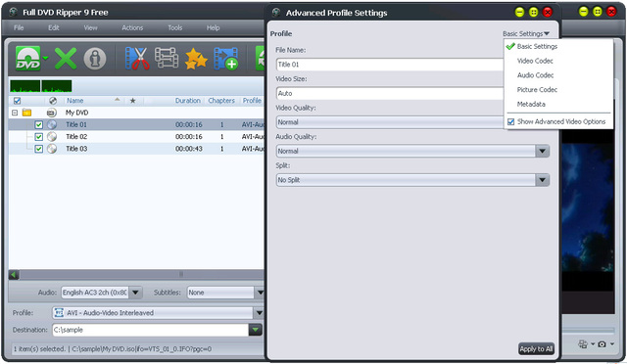Viewport: 627px width, 364px height.
Task: Open the Destination green dropdown button
Action: pos(255,330)
